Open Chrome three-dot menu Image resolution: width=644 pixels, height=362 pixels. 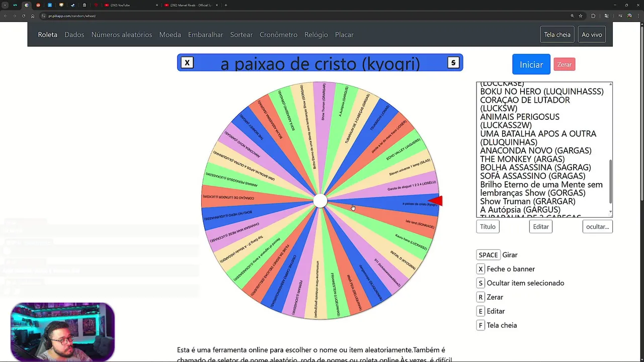638,16
